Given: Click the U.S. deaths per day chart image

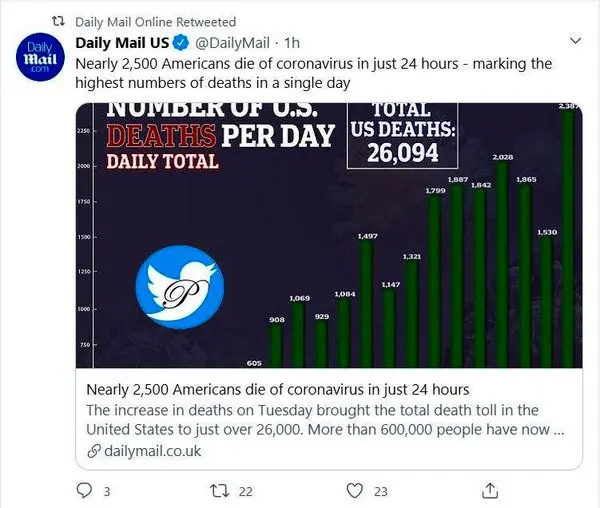Looking at the screenshot, I should [x=329, y=235].
